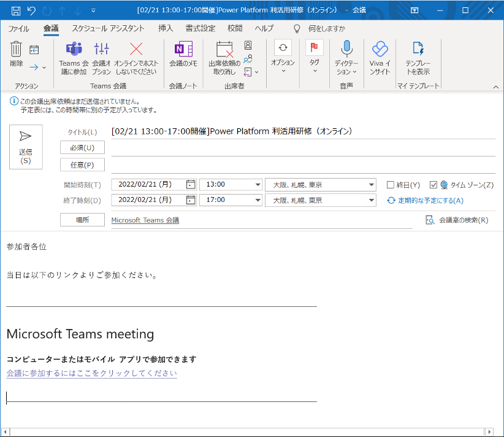Click the ディクテーション microphone icon
This screenshot has height=437, width=504.
click(x=346, y=48)
